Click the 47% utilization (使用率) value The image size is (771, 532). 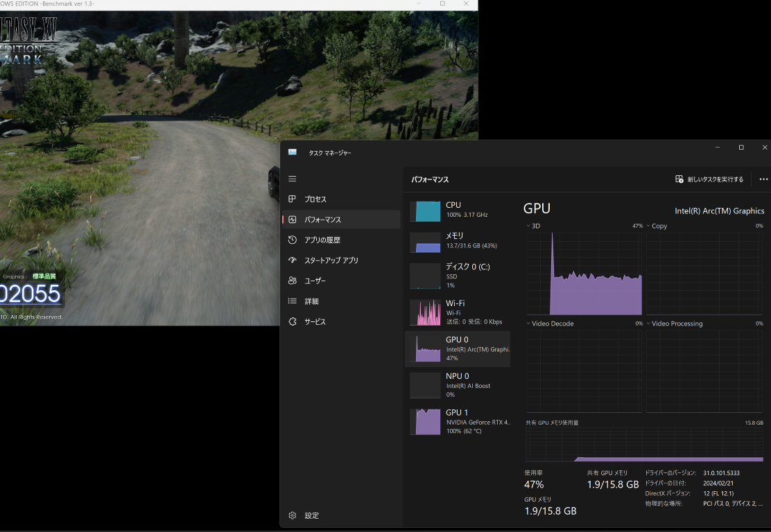[534, 485]
